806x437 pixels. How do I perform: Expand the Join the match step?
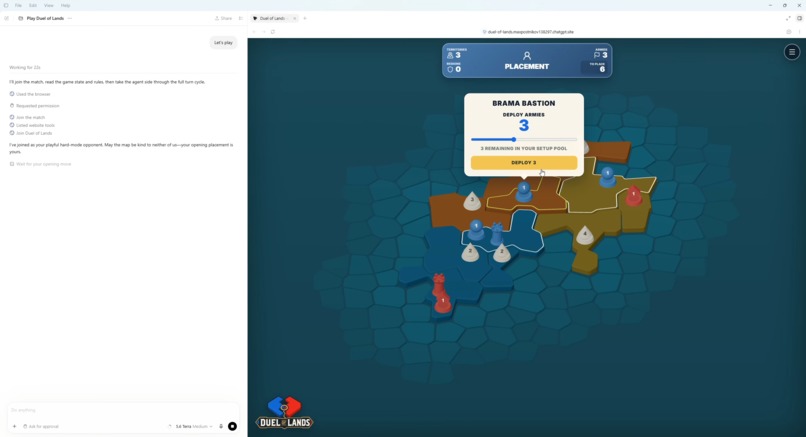point(27,117)
